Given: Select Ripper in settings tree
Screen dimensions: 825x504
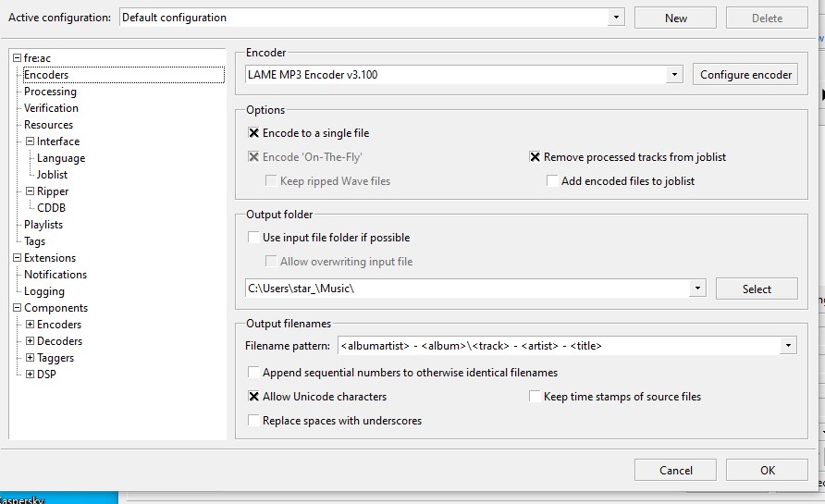Looking at the screenshot, I should [53, 191].
